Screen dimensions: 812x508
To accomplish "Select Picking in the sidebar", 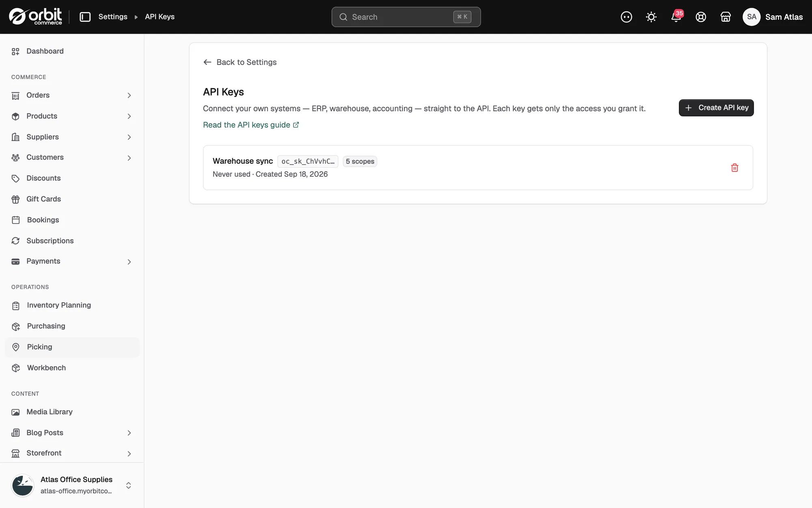I will [72, 347].
